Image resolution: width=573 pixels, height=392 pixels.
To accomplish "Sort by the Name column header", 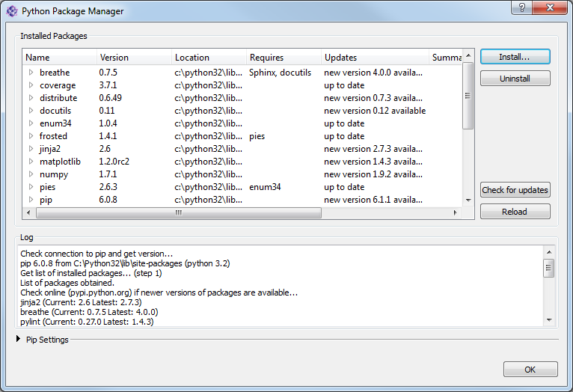I will pos(60,58).
